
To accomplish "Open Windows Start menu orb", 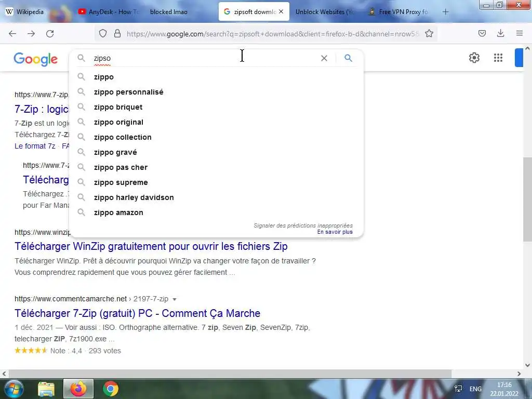I will tap(13, 389).
